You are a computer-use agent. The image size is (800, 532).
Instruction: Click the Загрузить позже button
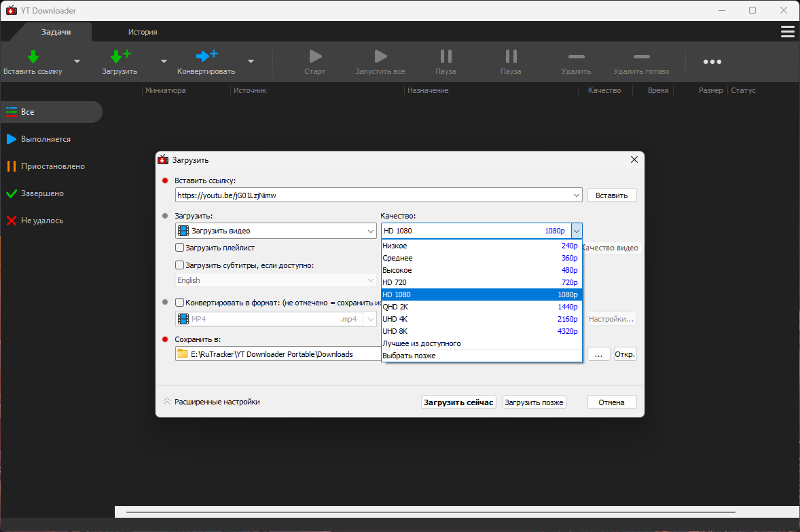coord(534,402)
